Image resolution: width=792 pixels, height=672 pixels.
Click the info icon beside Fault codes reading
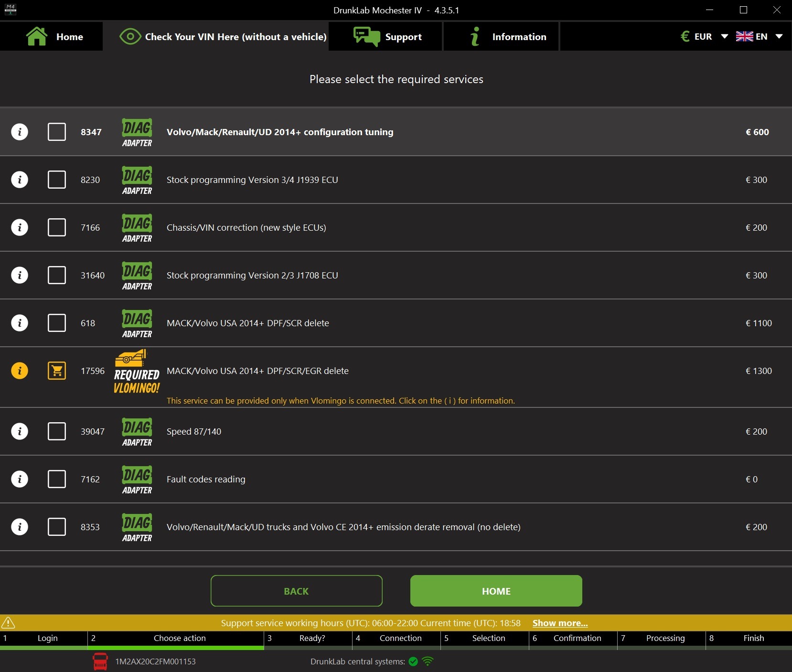20,479
